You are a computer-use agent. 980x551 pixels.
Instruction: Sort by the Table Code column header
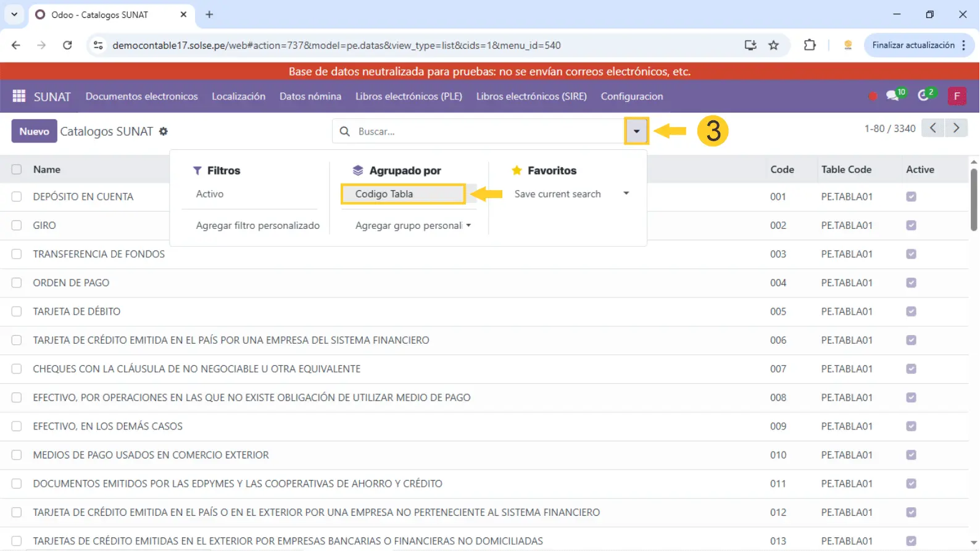(846, 170)
